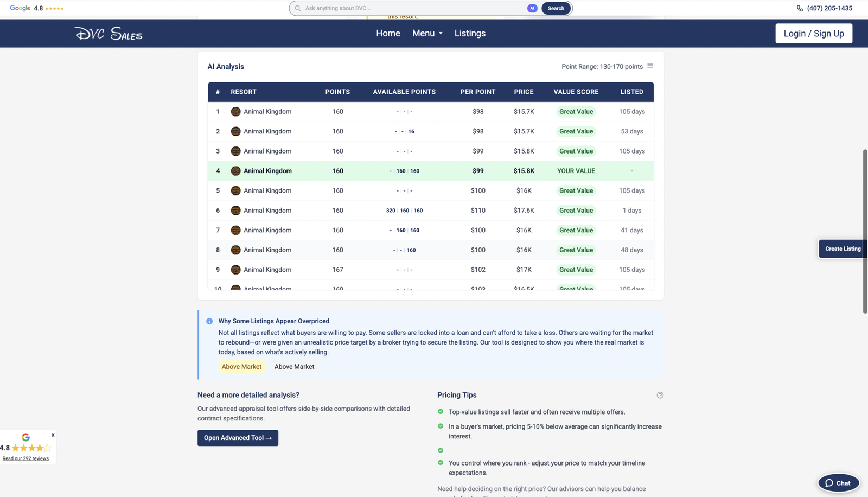Click the Google logo in reviews widget
868x497 pixels.
25,437
